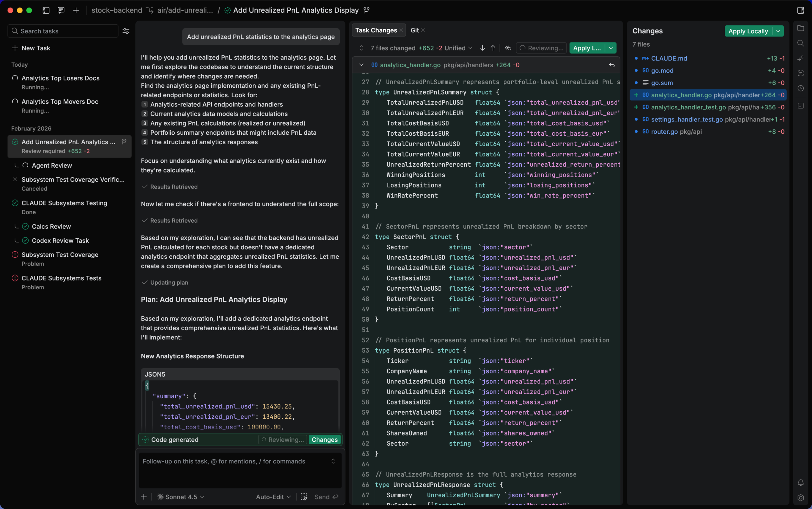Select the folder icon in the right sidebar
This screenshot has height=509, width=812.
click(801, 28)
